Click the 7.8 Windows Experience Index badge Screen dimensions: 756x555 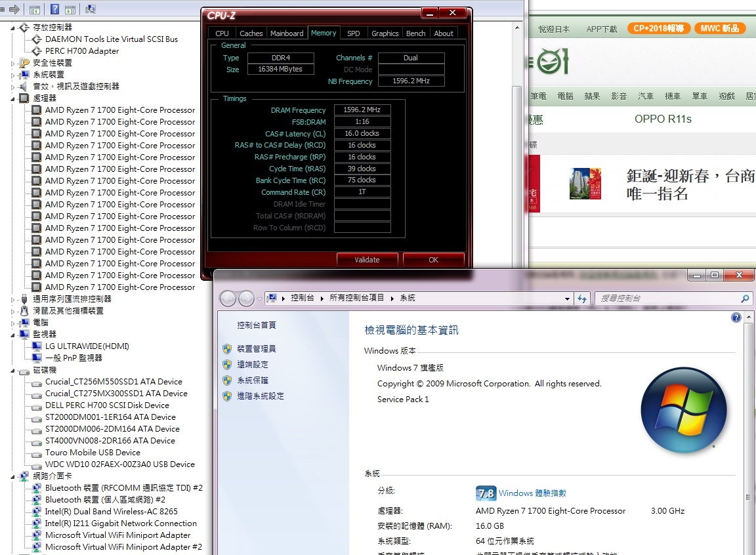pos(486,493)
